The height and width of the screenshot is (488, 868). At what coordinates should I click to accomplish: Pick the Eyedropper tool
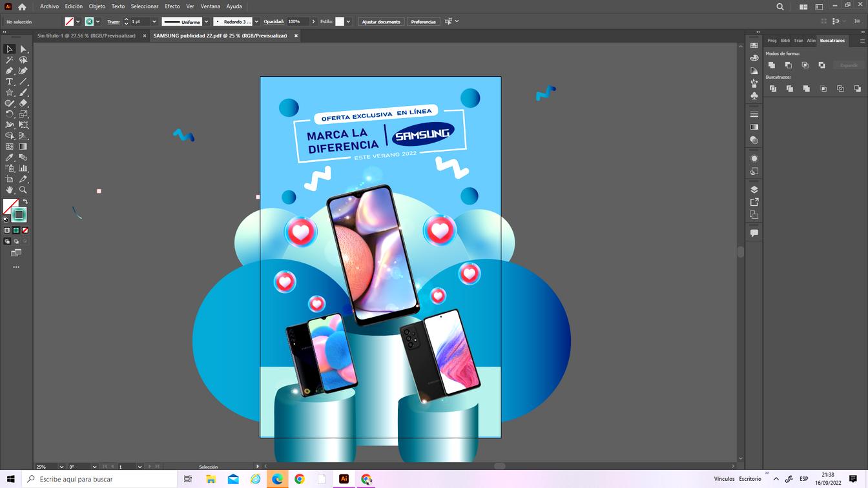(x=10, y=158)
